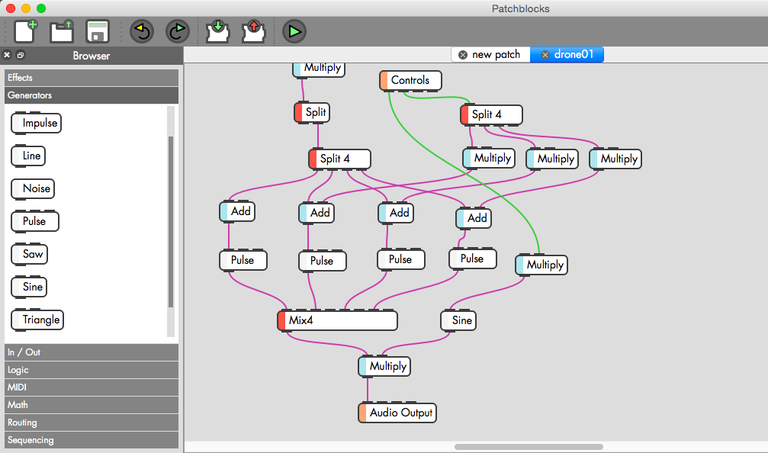Image resolution: width=768 pixels, height=453 pixels.
Task: Select the Split 4 block below Split
Action: tap(339, 159)
